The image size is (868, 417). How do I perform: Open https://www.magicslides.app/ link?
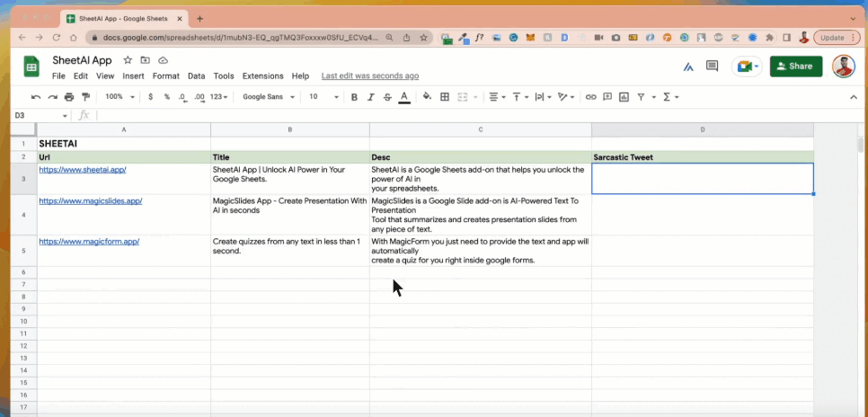pyautogui.click(x=90, y=201)
